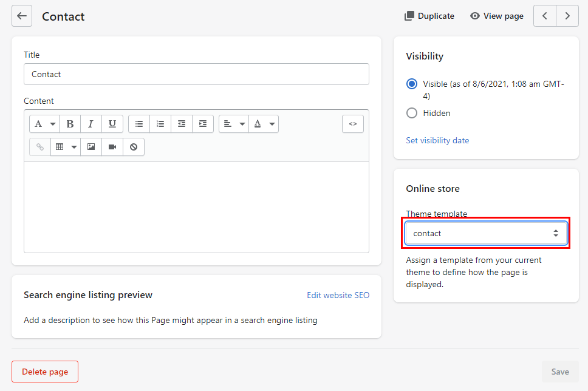Toggle bold formatting in content editor
The width and height of the screenshot is (588, 391).
click(x=70, y=124)
